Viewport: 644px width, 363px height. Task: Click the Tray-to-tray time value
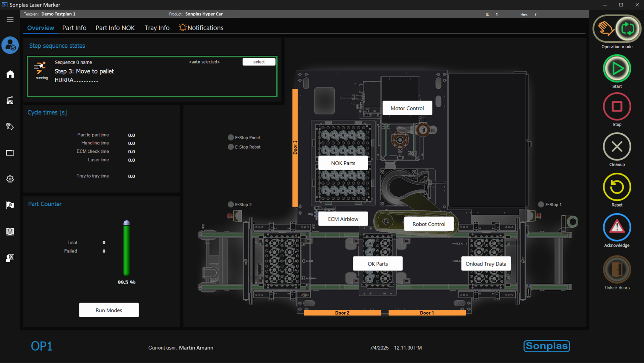pos(131,176)
